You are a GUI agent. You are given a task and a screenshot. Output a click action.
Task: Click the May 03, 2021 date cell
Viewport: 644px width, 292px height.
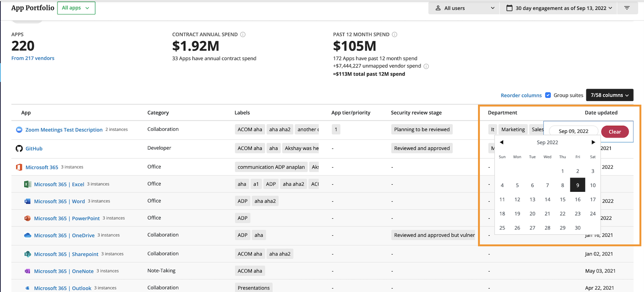tap(600, 271)
